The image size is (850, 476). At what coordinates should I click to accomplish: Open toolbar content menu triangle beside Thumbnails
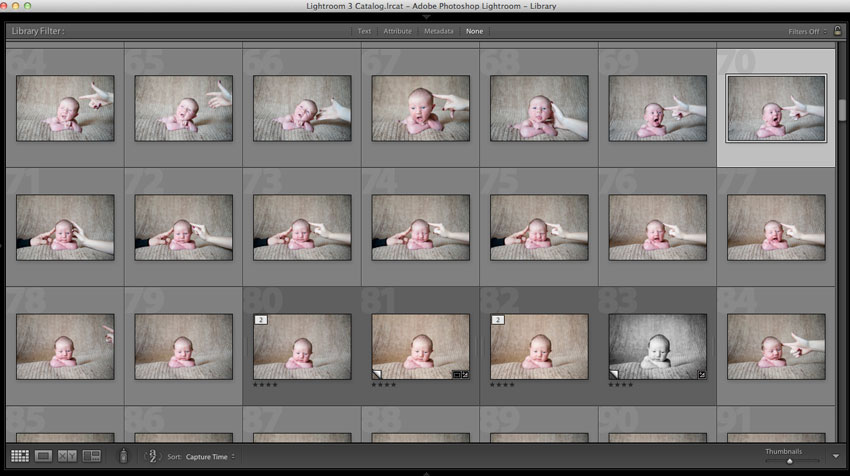click(x=835, y=456)
